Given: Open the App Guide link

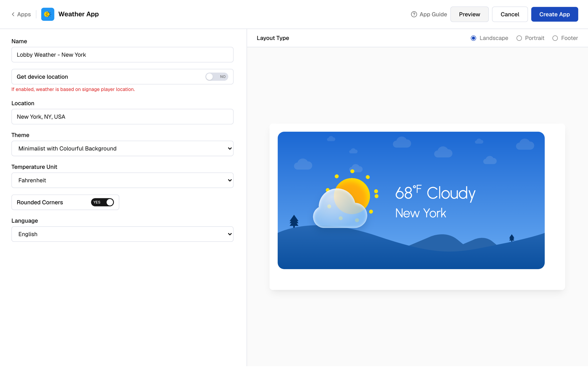Looking at the screenshot, I should [429, 14].
